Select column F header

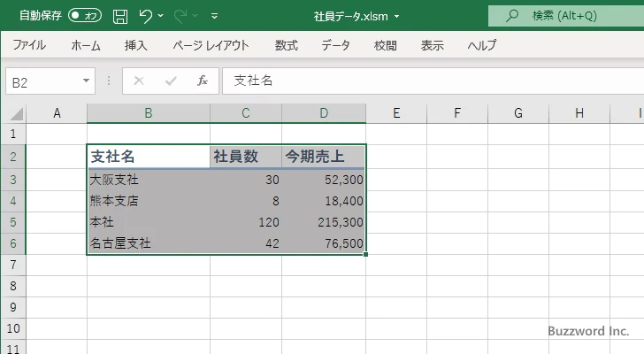coord(457,113)
